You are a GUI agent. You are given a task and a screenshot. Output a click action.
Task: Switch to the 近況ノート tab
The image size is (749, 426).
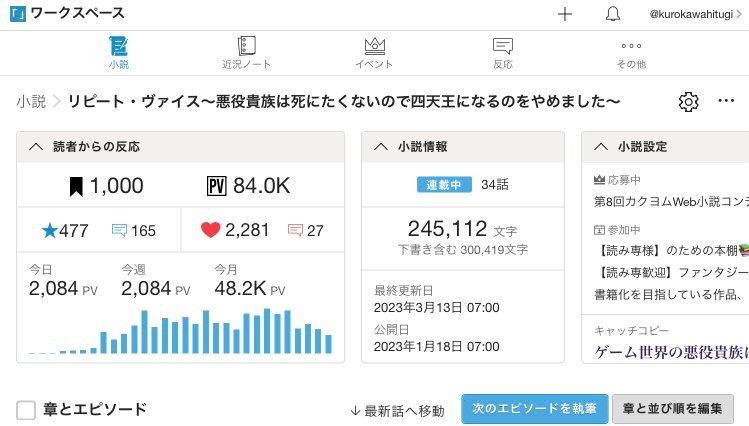click(246, 52)
